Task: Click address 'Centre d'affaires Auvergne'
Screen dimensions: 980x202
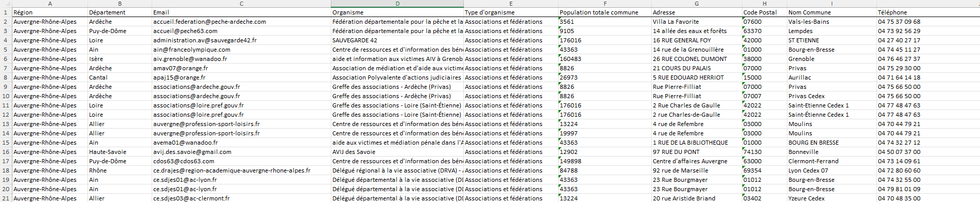Action: pyautogui.click(x=696, y=161)
